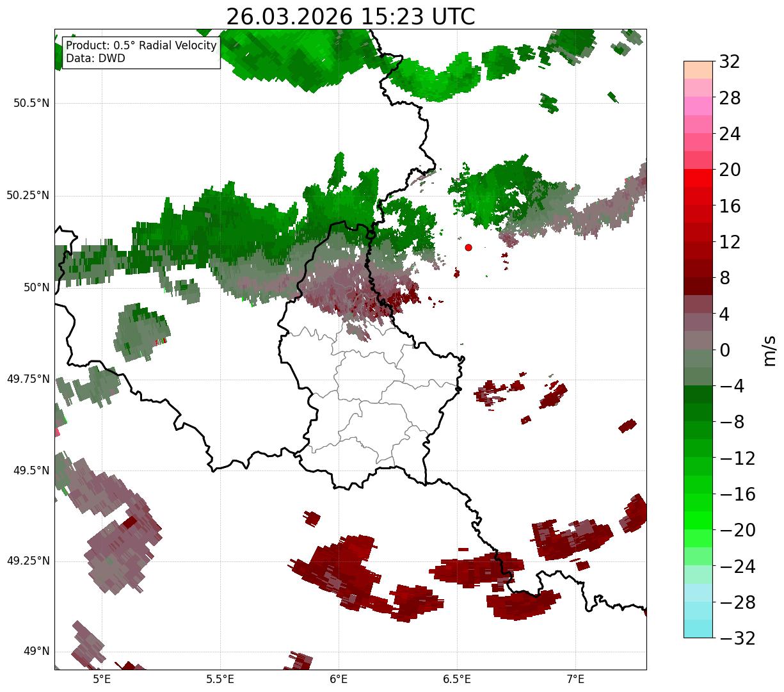The height and width of the screenshot is (692, 784).
Task: Click the colorbar tick value '4'
Action: (724, 314)
